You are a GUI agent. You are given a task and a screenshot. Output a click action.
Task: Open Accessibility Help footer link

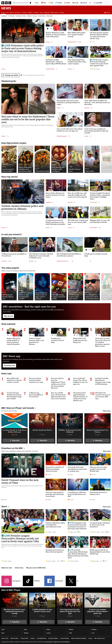[41, 638]
